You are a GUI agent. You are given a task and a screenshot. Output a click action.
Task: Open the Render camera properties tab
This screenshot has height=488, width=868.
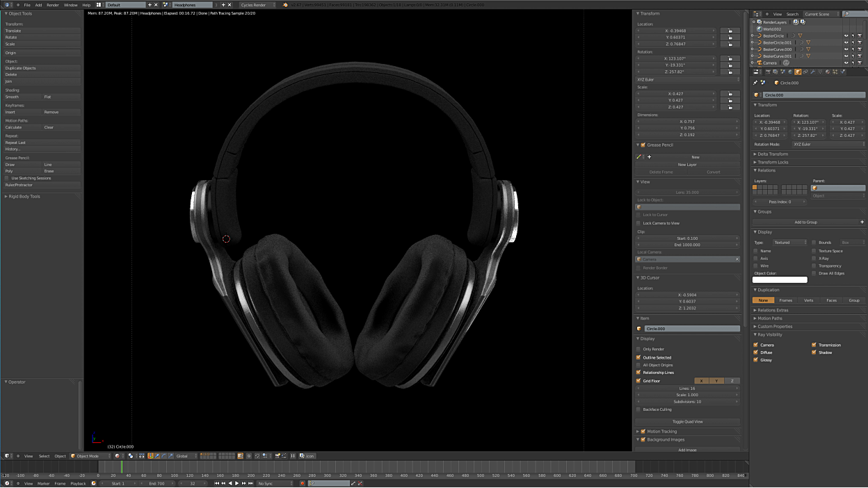(x=768, y=72)
